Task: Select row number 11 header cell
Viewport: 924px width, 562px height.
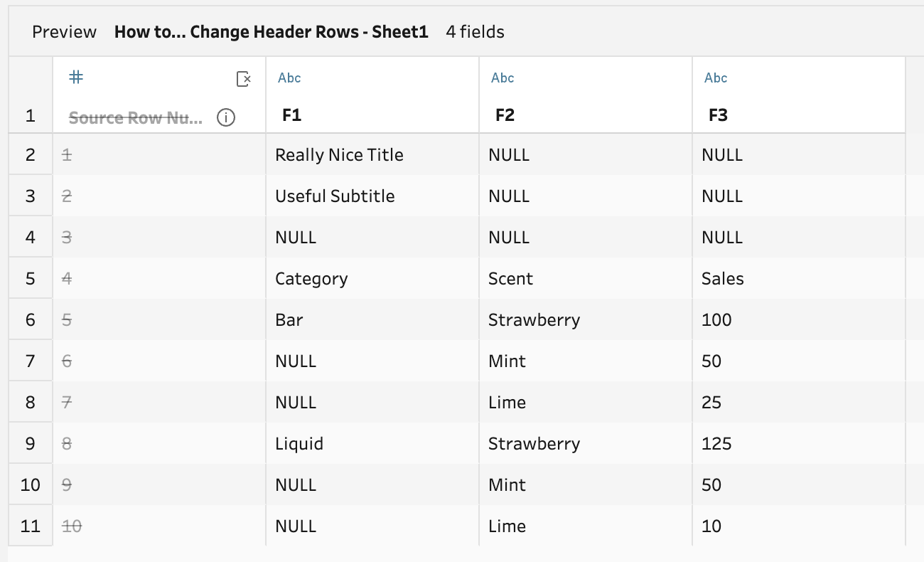Action: click(x=31, y=526)
